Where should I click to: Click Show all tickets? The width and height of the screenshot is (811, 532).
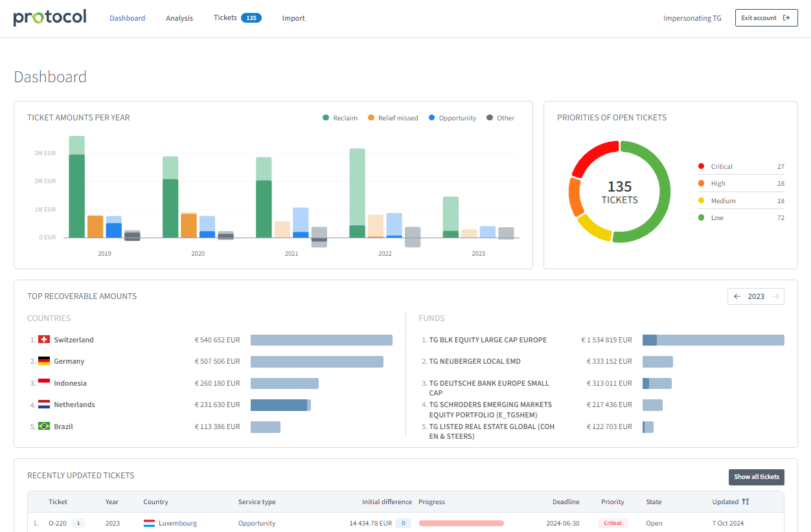tap(756, 476)
